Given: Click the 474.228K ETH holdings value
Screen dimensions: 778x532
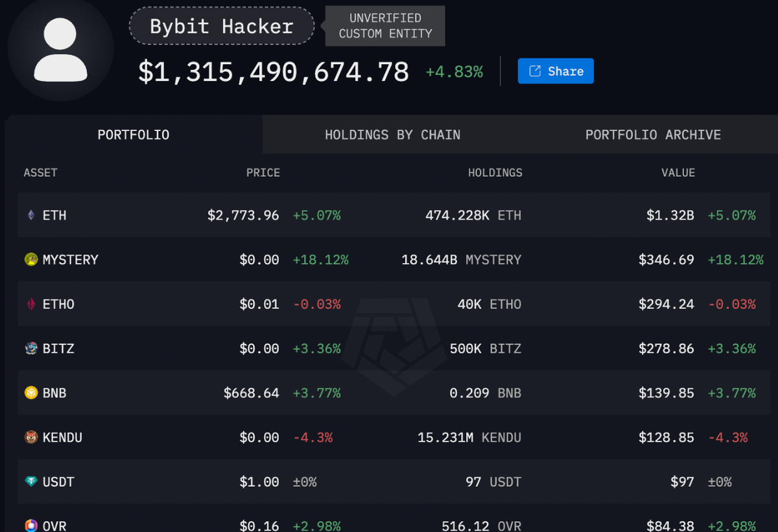Looking at the screenshot, I should point(473,215).
